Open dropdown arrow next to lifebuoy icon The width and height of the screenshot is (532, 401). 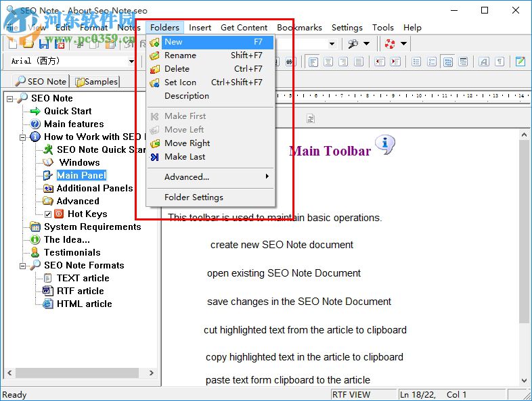click(404, 43)
